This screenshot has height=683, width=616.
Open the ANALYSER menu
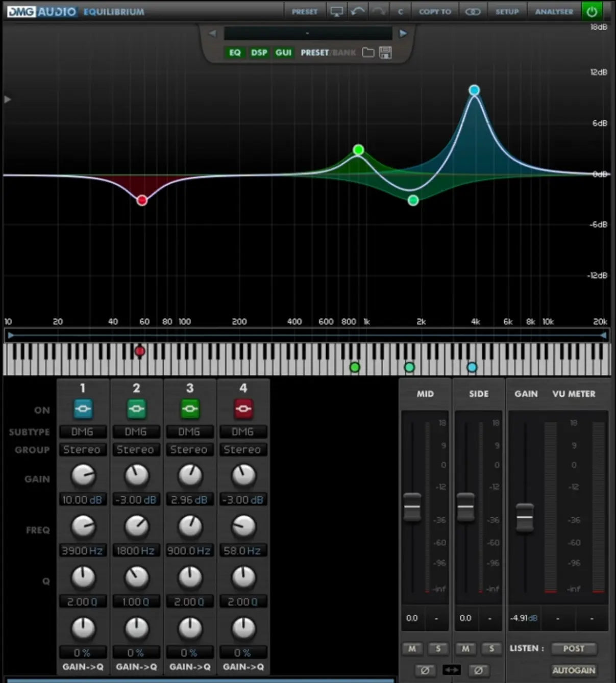click(554, 11)
